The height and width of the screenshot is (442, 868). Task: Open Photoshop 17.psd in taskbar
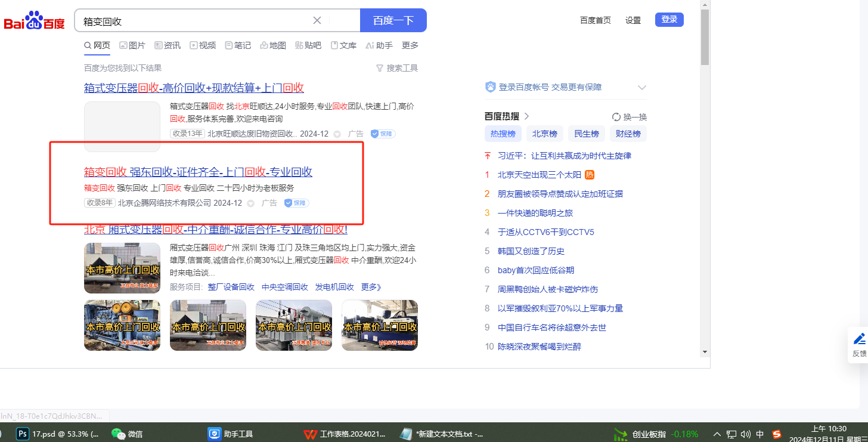pyautogui.click(x=58, y=434)
